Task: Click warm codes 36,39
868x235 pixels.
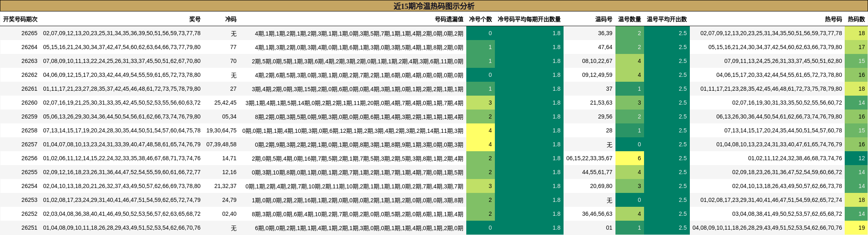Action: click(605, 33)
